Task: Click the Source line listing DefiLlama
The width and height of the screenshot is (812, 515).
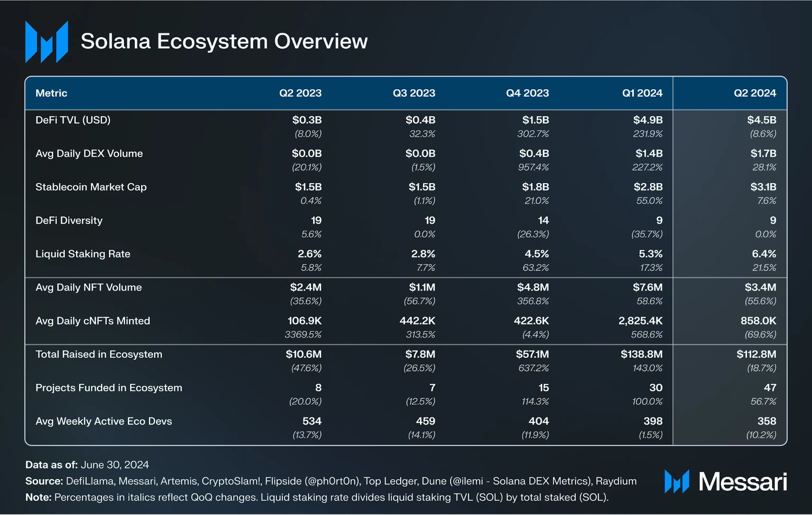Action: 331,481
